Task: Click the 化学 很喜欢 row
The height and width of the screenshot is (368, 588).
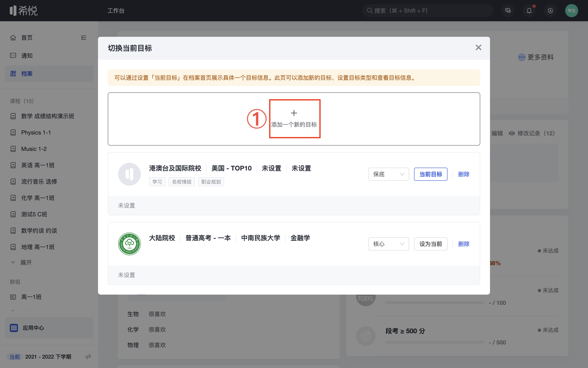Action: coord(147,330)
